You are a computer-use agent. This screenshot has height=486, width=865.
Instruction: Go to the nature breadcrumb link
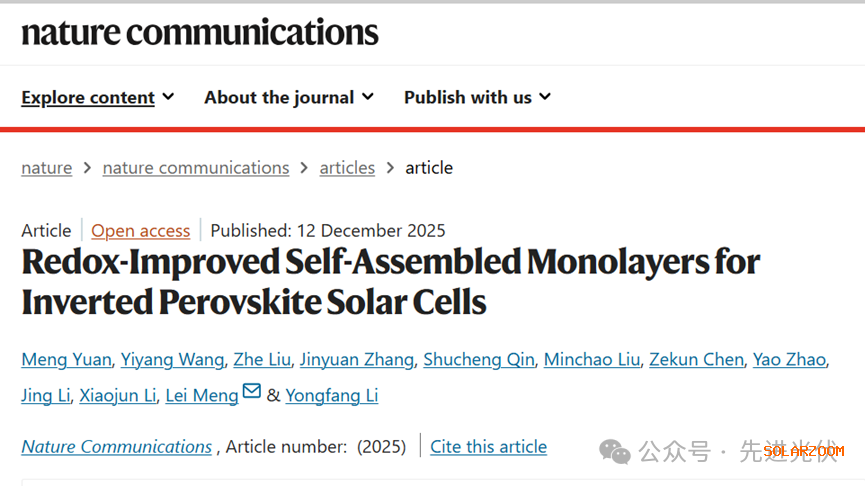point(46,168)
